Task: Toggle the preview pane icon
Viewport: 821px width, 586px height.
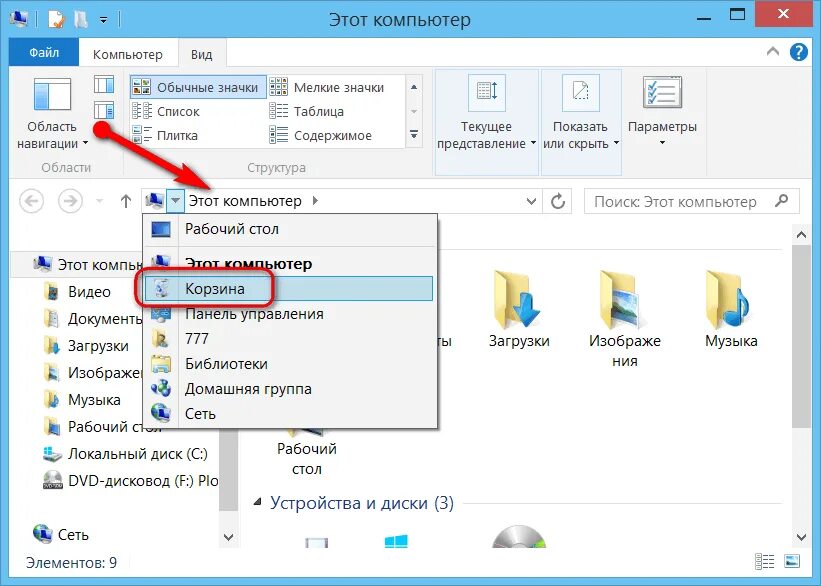Action: coord(104,84)
